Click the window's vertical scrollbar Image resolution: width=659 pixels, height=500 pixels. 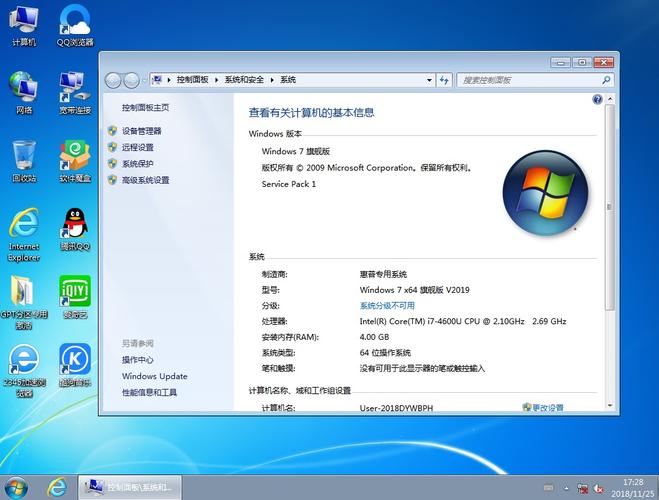pos(609,250)
